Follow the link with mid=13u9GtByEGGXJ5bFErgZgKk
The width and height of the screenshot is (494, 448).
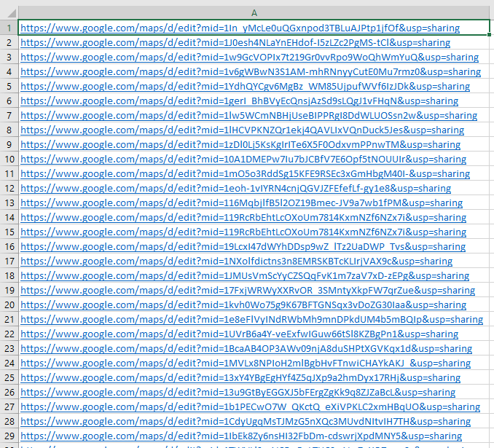pyautogui.click(x=238, y=392)
